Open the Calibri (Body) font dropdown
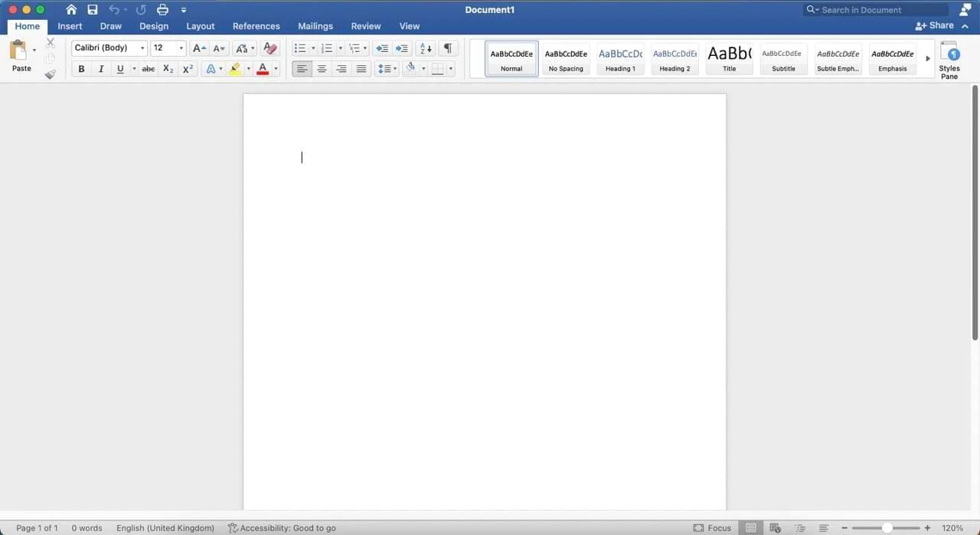 109,48
